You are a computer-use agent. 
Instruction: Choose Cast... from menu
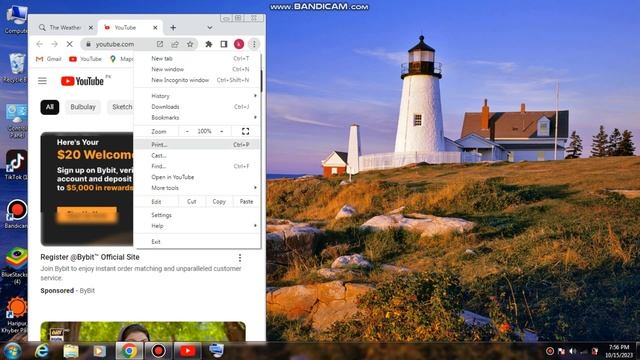point(197,156)
